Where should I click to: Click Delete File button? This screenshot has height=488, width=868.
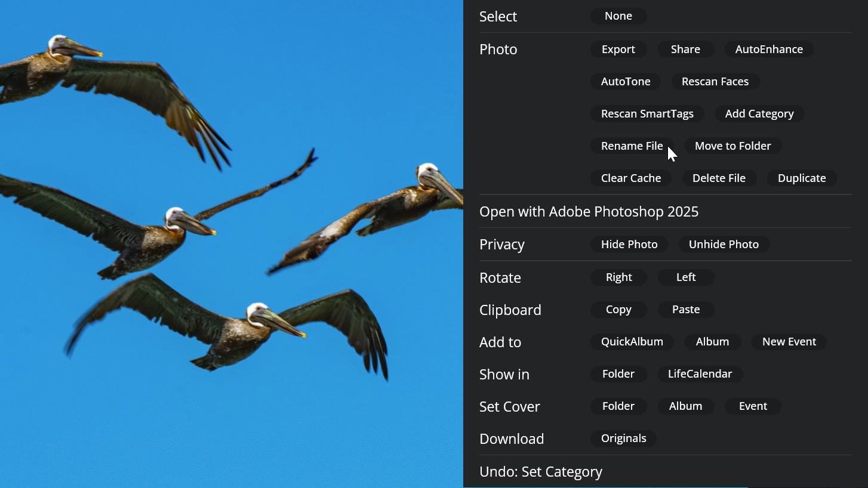click(x=719, y=178)
